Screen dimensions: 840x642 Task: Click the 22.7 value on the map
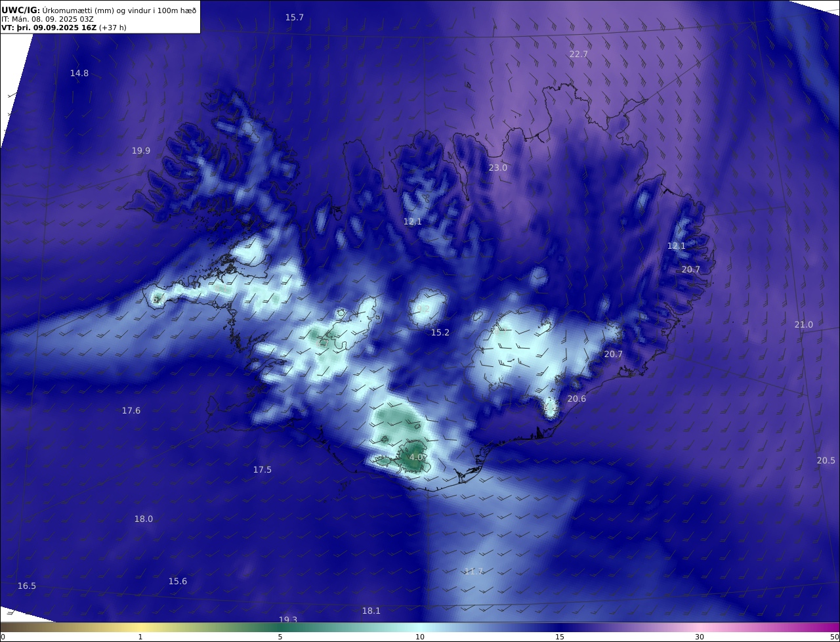pyautogui.click(x=578, y=54)
